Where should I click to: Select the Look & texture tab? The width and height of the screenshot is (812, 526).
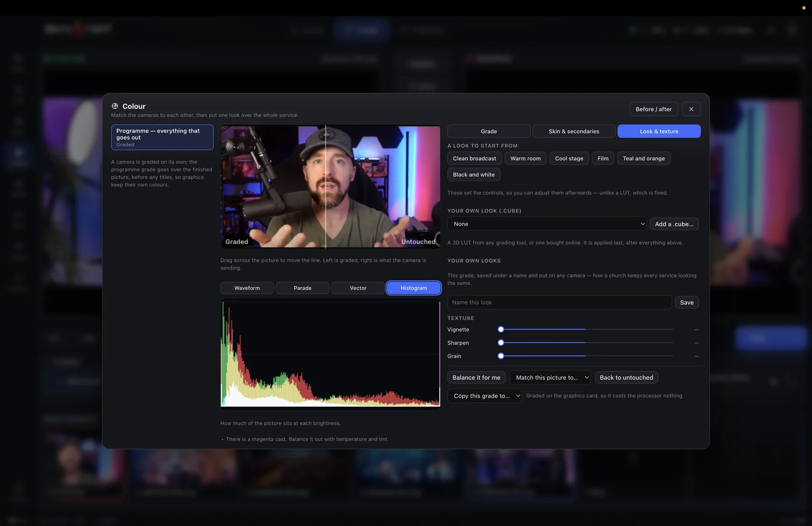pyautogui.click(x=659, y=131)
